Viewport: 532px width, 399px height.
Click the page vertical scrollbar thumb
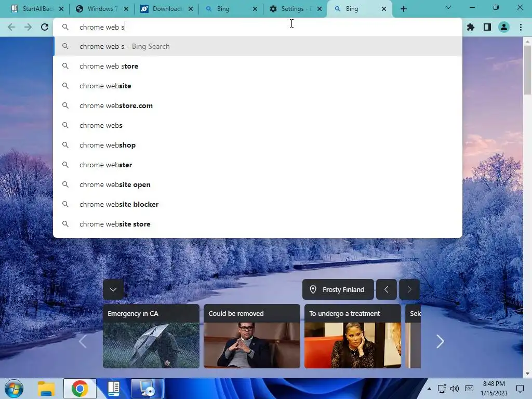(527, 70)
